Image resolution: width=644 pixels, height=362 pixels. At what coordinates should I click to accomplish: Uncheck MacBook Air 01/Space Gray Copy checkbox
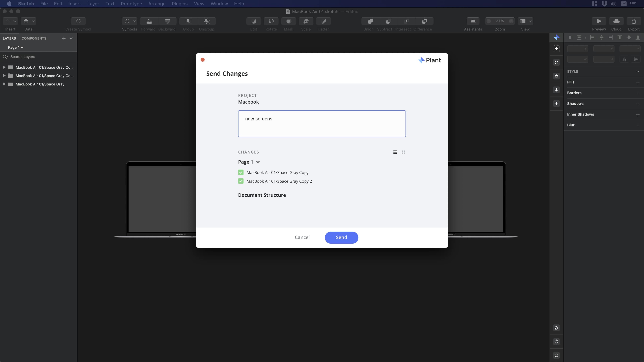(x=241, y=172)
